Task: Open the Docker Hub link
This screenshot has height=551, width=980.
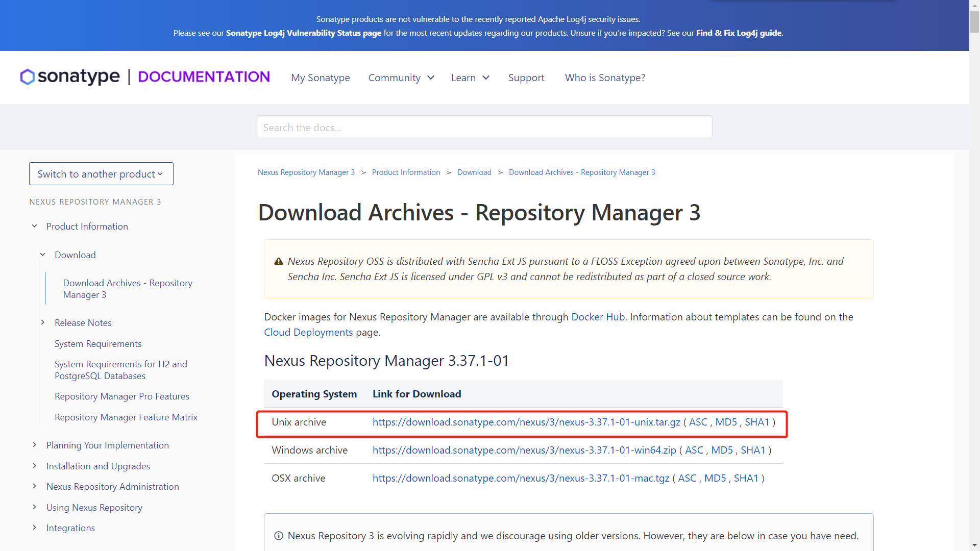Action: [x=598, y=317]
